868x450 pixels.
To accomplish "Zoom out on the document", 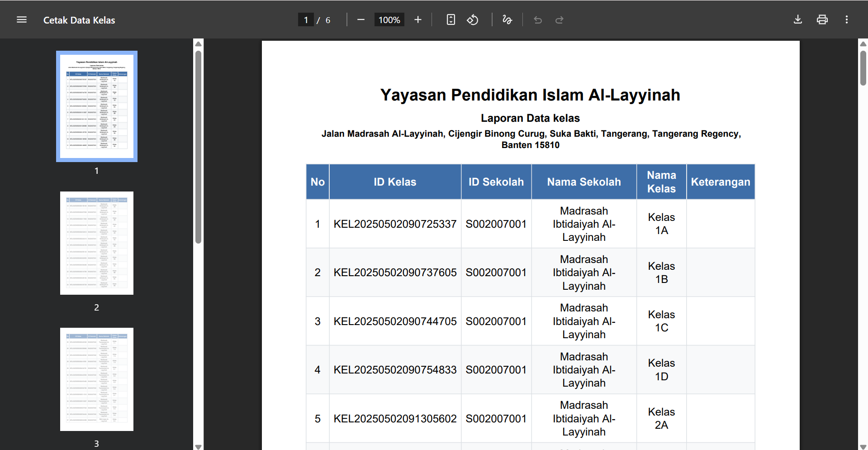I will coord(360,19).
